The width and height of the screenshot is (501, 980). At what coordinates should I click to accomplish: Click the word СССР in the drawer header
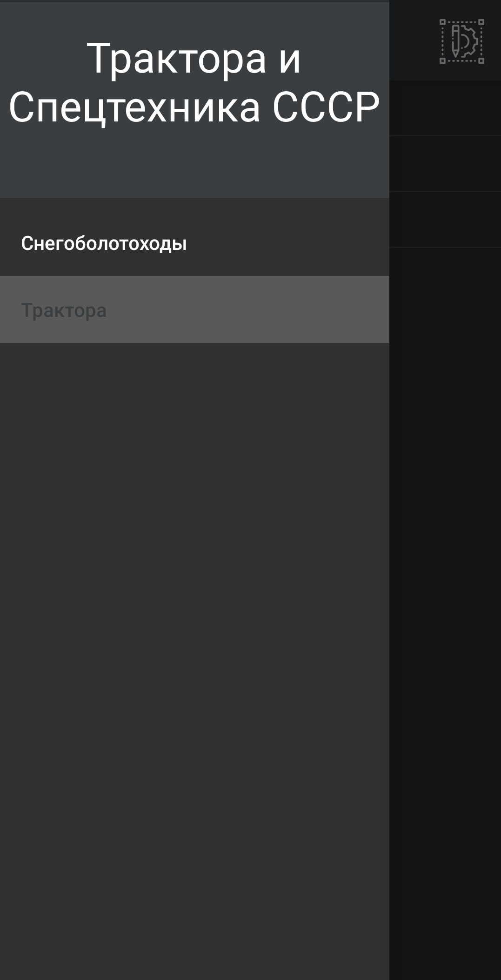pyautogui.click(x=326, y=107)
